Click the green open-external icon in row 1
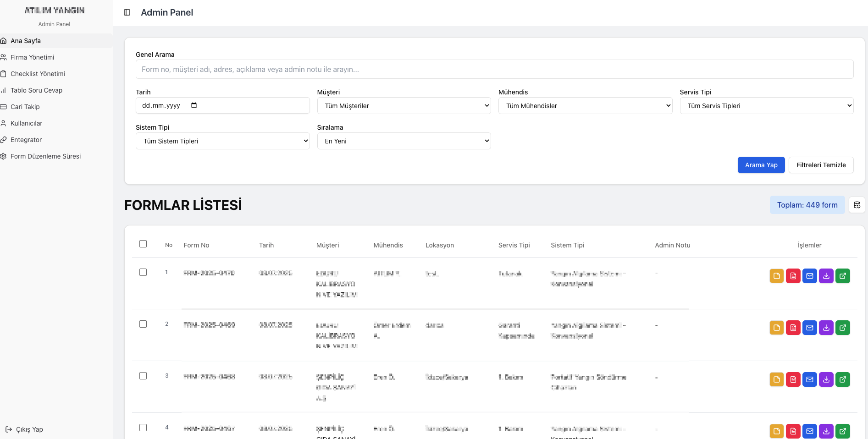The image size is (868, 439). (x=842, y=276)
